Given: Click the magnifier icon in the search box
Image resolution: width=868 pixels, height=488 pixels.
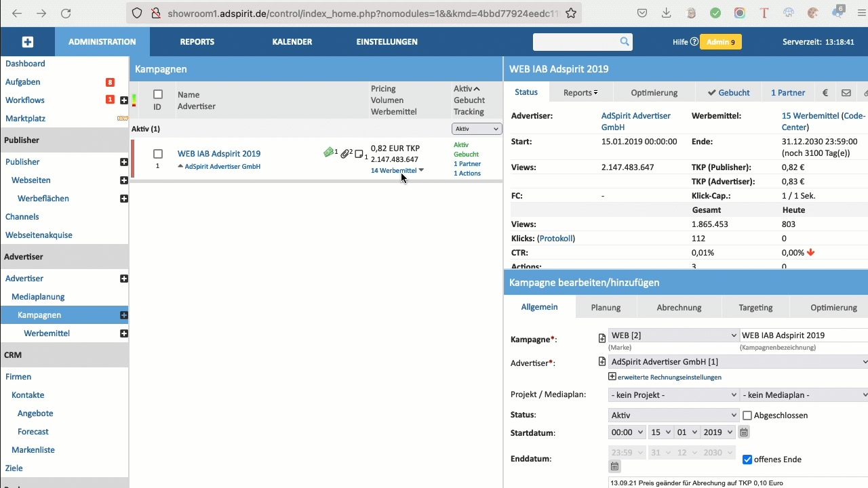Looking at the screenshot, I should [x=625, y=42].
